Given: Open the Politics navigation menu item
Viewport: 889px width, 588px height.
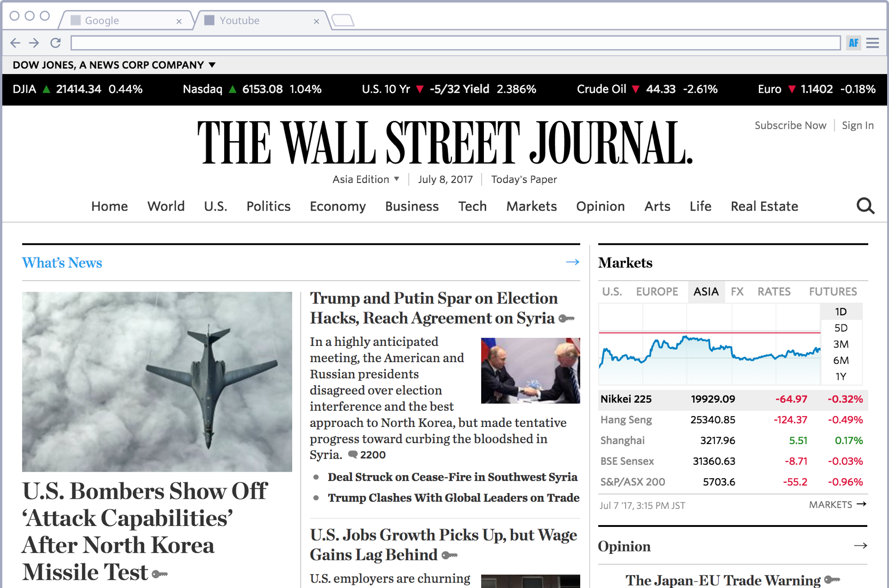Looking at the screenshot, I should coord(268,206).
